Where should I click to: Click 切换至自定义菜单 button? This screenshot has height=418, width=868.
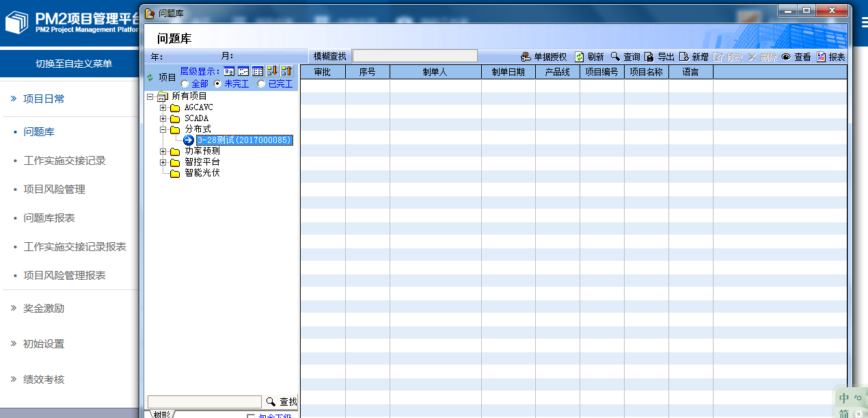pos(73,64)
